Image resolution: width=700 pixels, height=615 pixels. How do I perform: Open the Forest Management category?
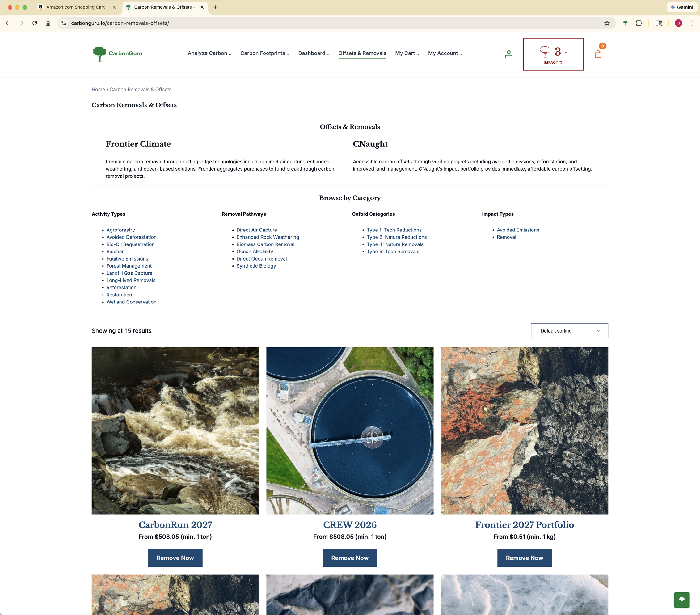pos(129,266)
